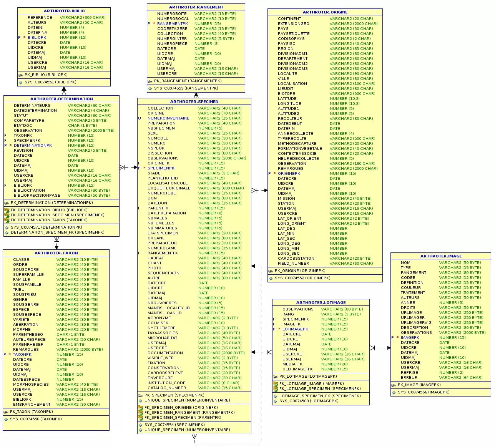Image resolution: width=495 pixels, height=448 pixels.
Task: Click the diamond icon beside DETERMINATION_SPECIMEN_FK
Action: pyautogui.click(x=7, y=232)
